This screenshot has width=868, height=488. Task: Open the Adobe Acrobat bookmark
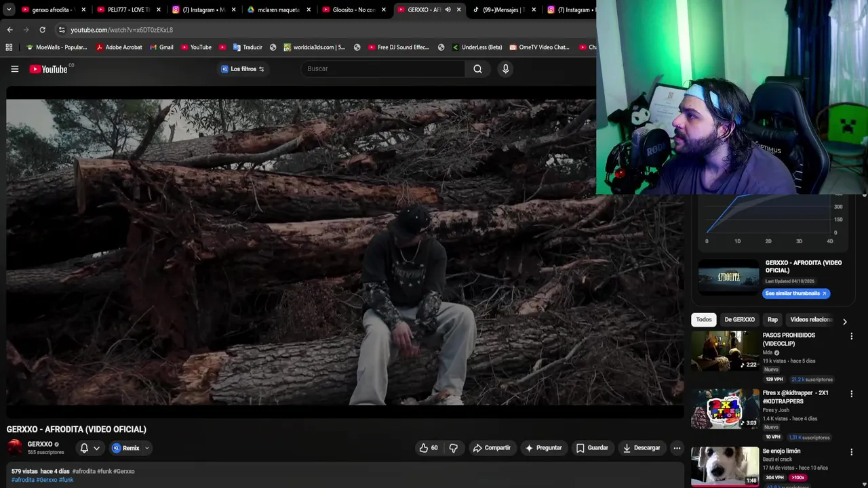pyautogui.click(x=119, y=47)
